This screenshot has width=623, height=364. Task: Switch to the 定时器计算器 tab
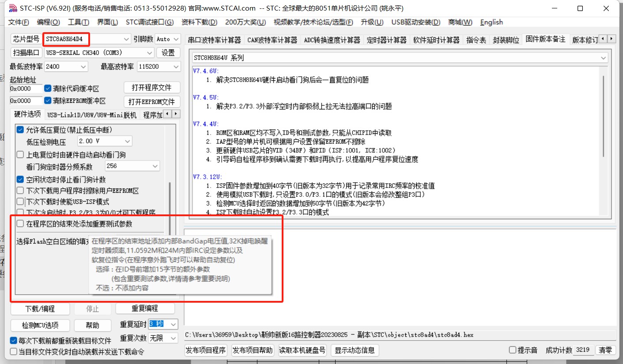387,40
